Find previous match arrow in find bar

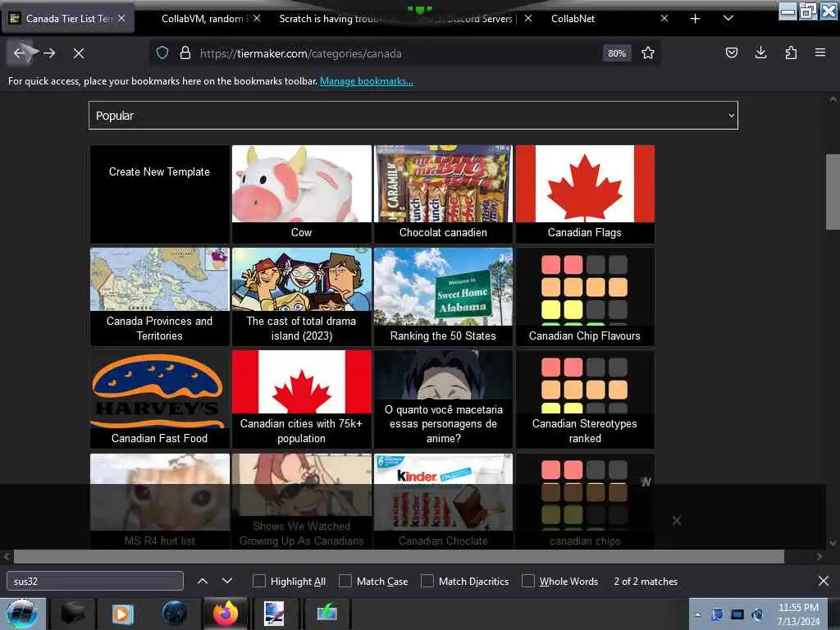click(203, 581)
